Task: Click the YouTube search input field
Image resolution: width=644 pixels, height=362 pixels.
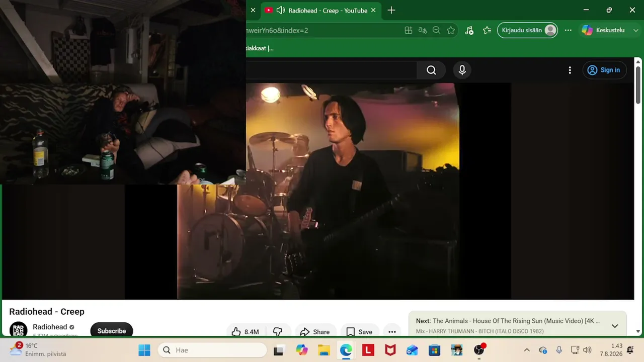Action: point(331,70)
